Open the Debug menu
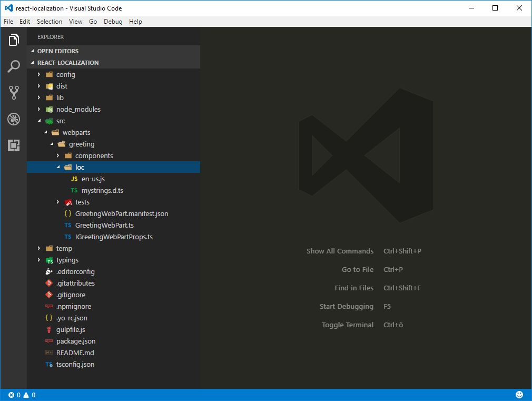 click(113, 21)
